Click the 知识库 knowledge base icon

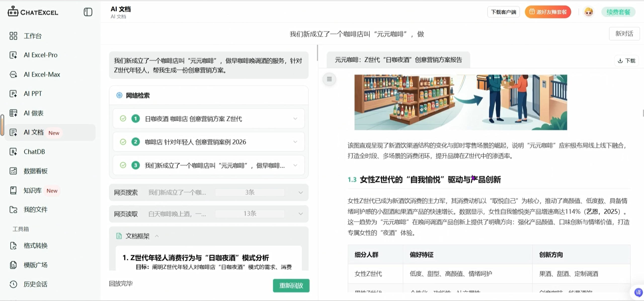(x=13, y=190)
